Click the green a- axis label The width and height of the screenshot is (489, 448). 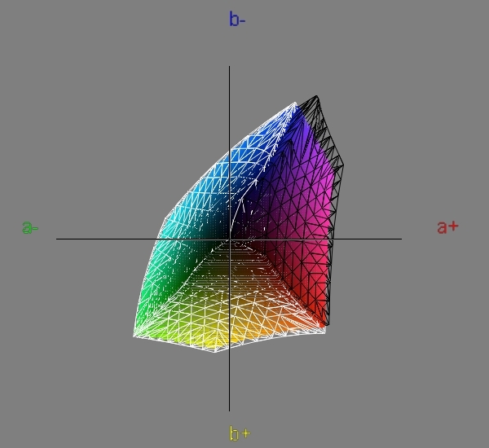pos(30,227)
